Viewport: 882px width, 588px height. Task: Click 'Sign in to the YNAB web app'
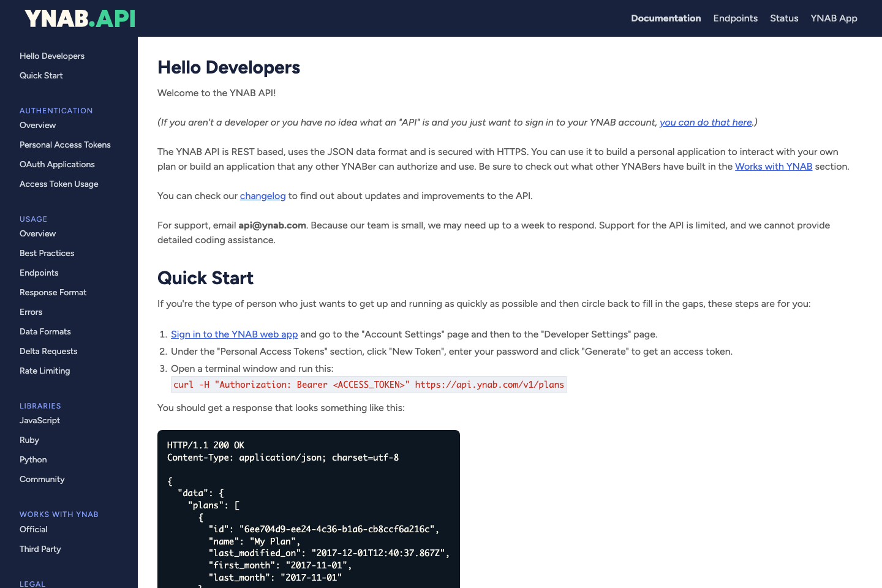tap(234, 334)
